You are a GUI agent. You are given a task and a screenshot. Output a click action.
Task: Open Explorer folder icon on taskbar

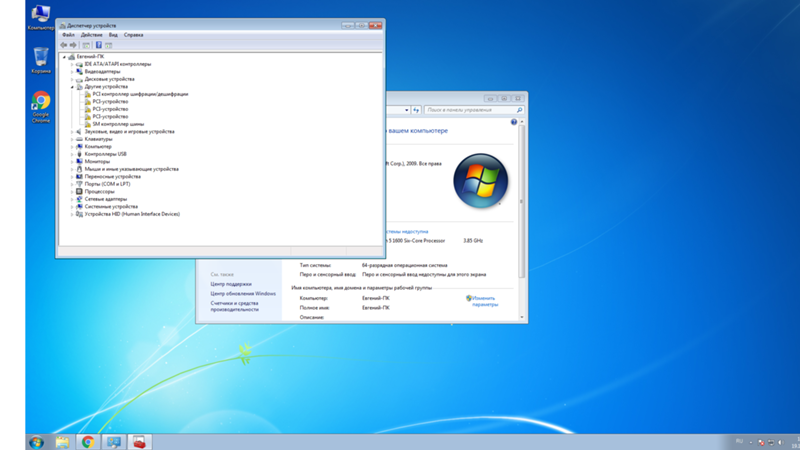(x=62, y=442)
